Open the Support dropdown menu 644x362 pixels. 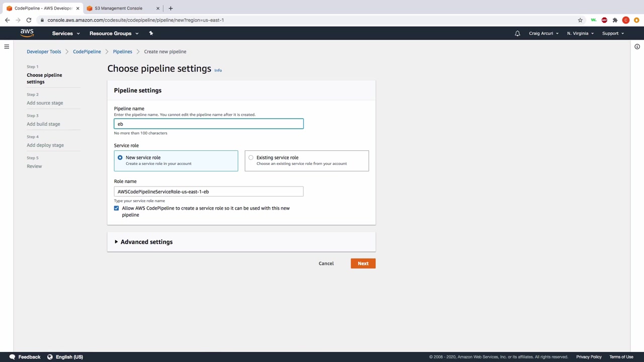pos(613,33)
